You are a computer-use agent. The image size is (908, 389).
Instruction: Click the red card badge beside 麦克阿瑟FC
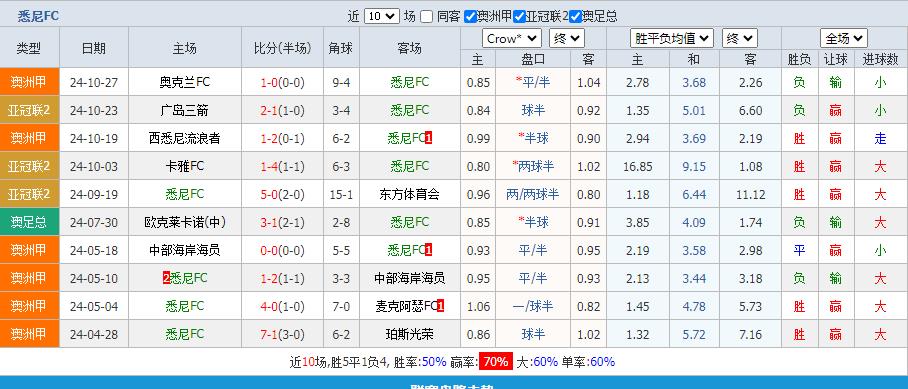(441, 306)
